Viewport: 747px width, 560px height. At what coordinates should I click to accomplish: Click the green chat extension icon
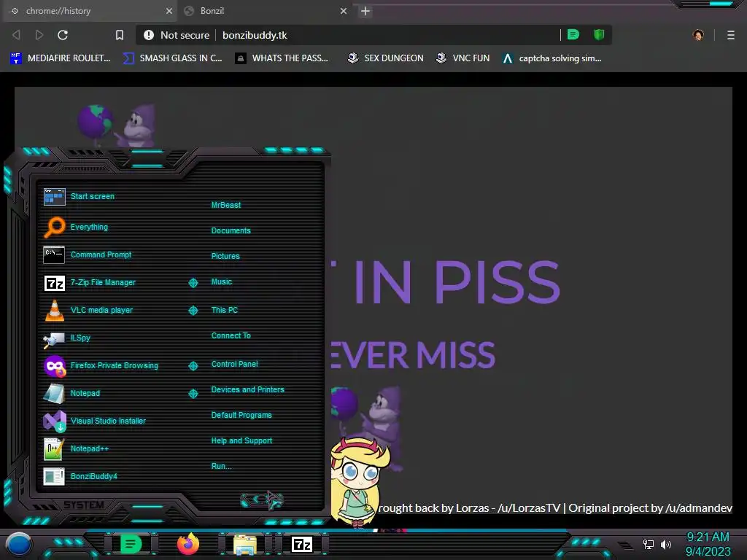point(573,34)
